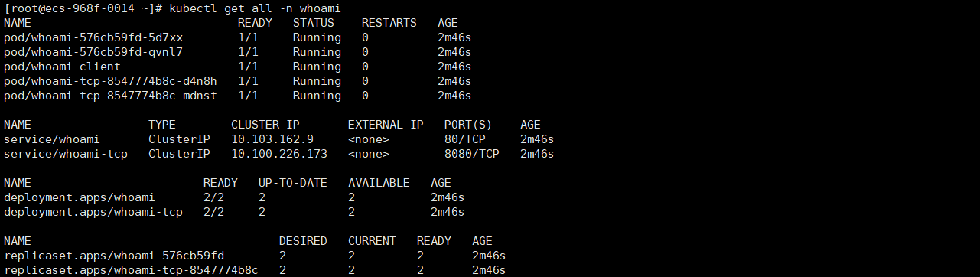This screenshot has width=980, height=277.
Task: Click the service/whoami-tcp name
Action: coord(65,154)
